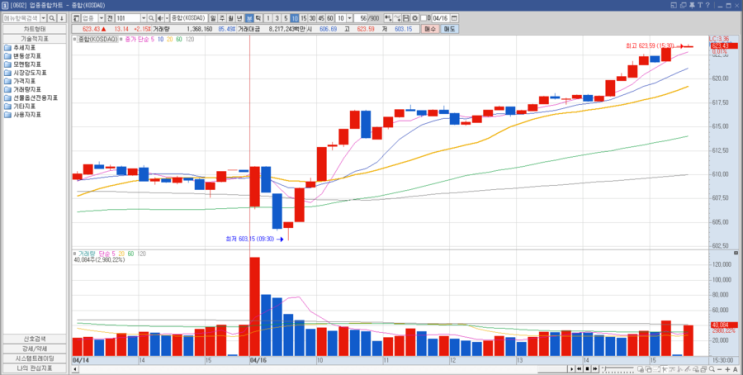Screen dimensions: 743x375
Task: Open the 강세/약세 section
Action: click(34, 348)
